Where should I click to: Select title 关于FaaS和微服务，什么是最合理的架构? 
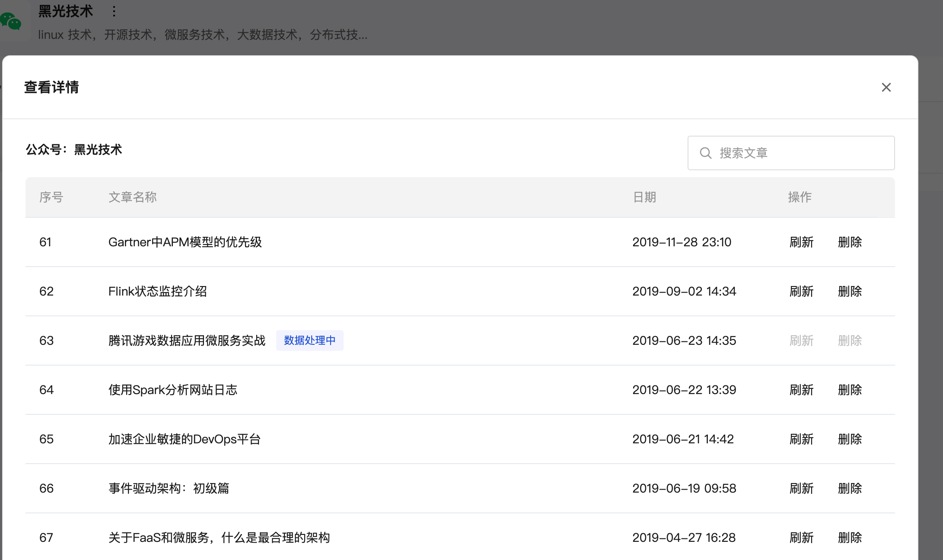coord(219,538)
